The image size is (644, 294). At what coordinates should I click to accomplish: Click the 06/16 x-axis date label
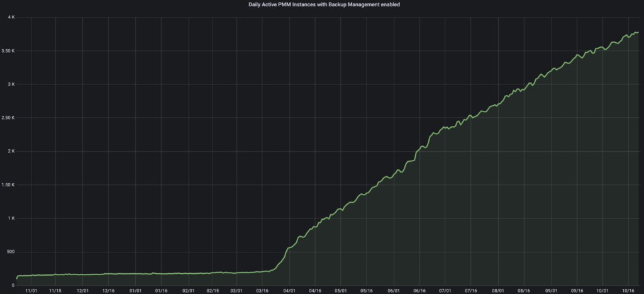(419, 290)
